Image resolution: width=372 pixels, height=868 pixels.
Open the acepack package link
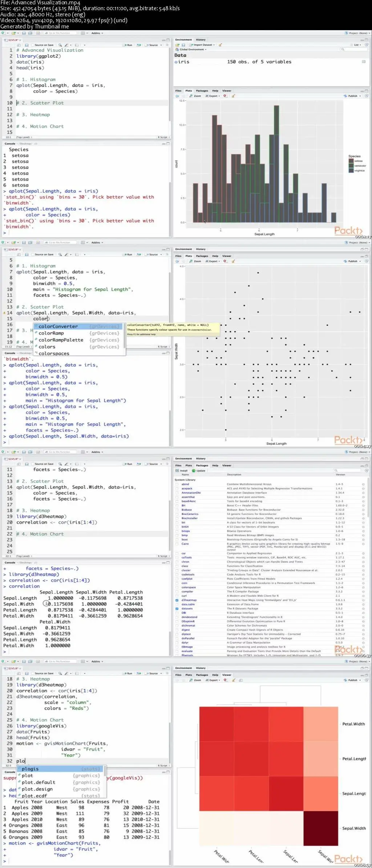[x=187, y=488]
